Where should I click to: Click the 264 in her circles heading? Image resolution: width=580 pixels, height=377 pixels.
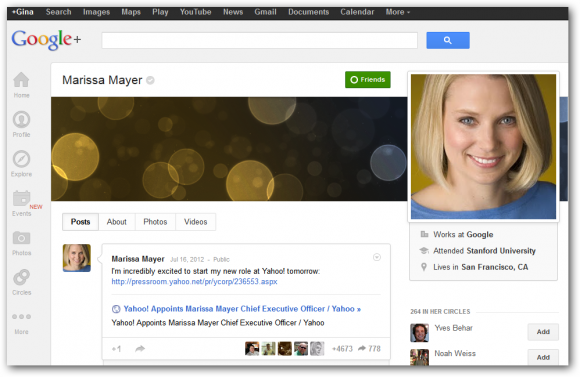pos(440,312)
